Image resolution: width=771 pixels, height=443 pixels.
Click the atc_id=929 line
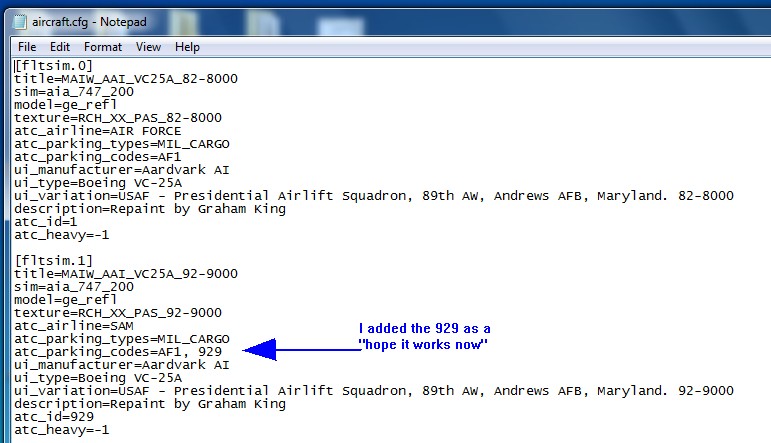[x=54, y=417]
